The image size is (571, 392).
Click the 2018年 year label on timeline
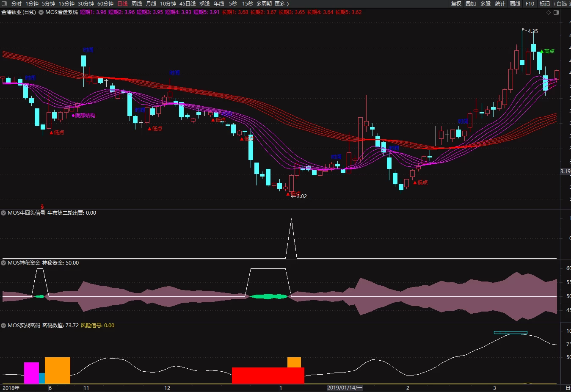(11, 388)
